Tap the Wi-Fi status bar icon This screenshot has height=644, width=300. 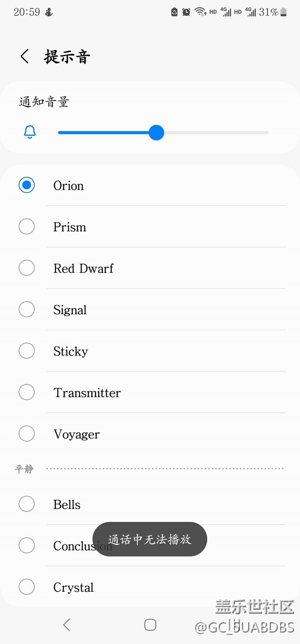(x=200, y=12)
